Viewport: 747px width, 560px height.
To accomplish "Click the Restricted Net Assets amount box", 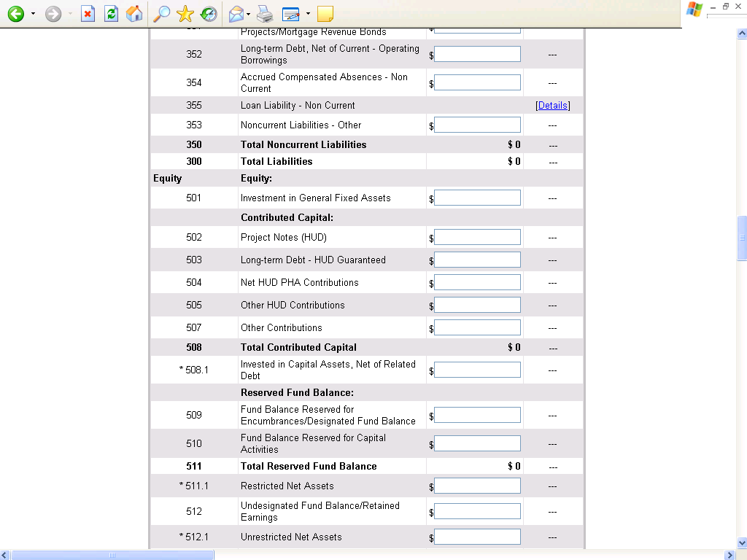I will 477,486.
